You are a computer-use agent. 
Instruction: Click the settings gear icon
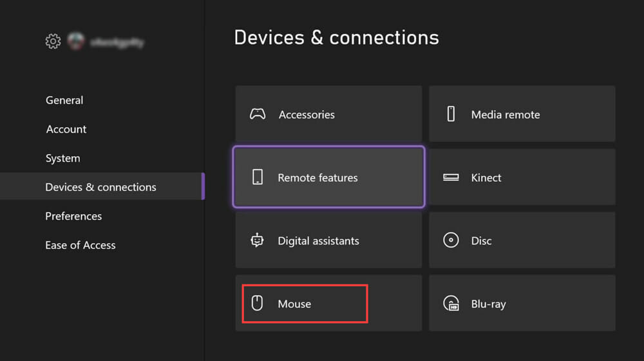coord(53,42)
